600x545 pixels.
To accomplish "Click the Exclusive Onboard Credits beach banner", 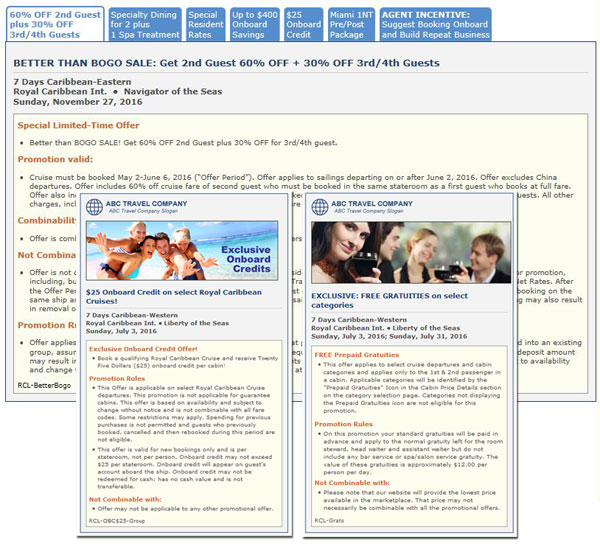I will coord(182,251).
